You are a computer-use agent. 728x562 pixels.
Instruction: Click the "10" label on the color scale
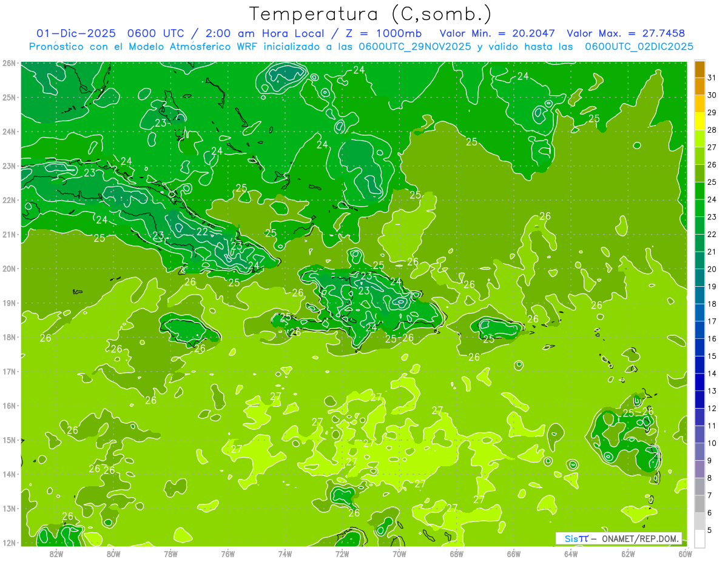tap(712, 443)
